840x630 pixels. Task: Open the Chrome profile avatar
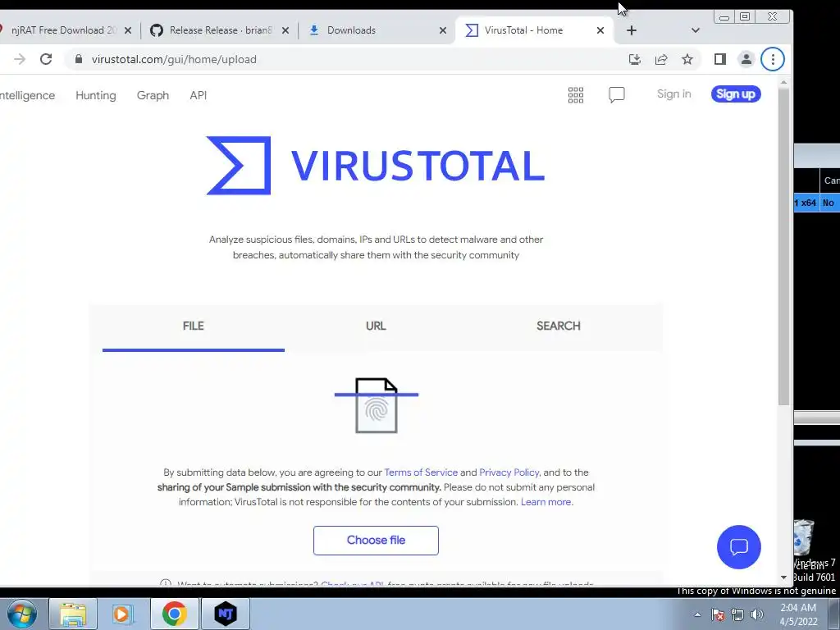(x=746, y=59)
